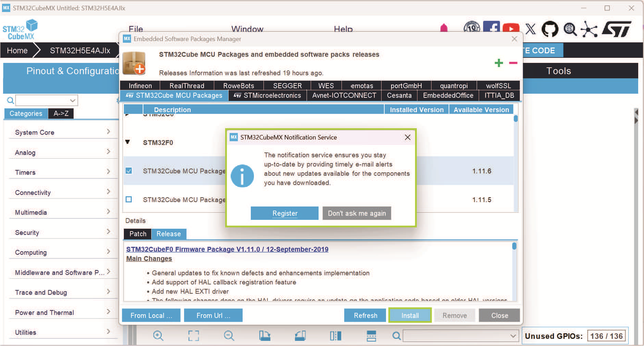644x346 pixels.
Task: Click the split view columns icon
Action: point(336,336)
